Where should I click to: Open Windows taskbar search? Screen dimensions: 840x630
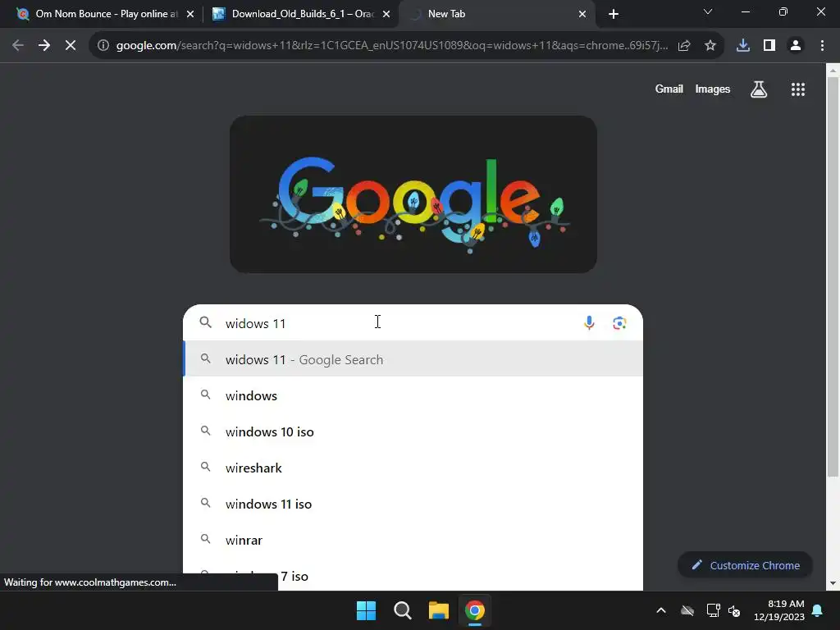pos(402,610)
